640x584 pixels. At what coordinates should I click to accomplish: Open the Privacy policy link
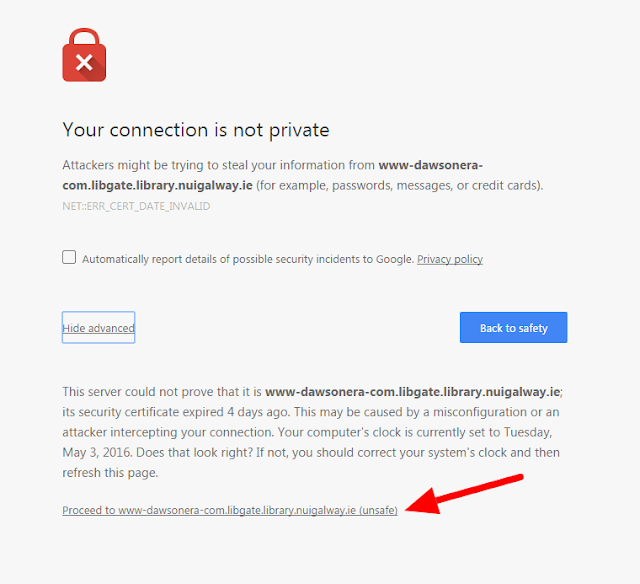pos(449,259)
